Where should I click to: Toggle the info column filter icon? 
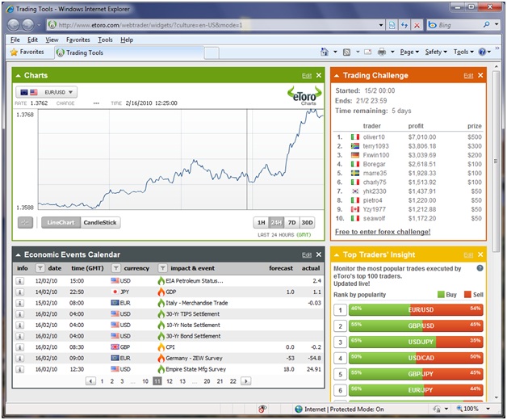[x=40, y=268]
